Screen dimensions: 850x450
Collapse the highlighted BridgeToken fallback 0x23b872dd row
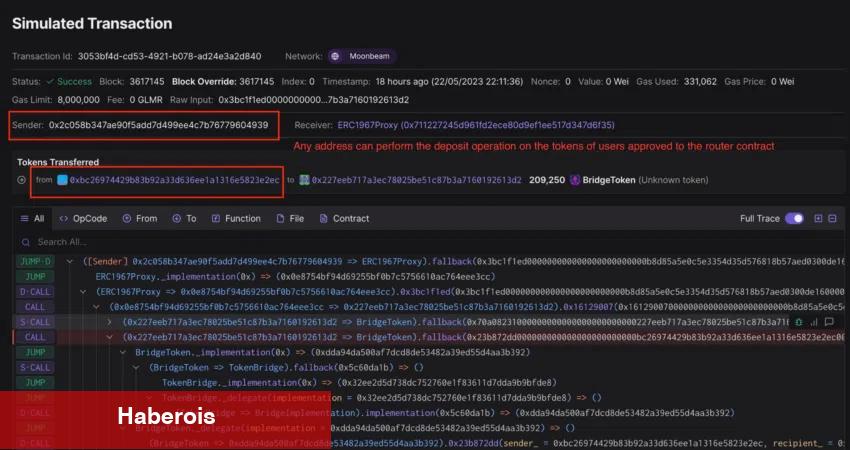110,337
